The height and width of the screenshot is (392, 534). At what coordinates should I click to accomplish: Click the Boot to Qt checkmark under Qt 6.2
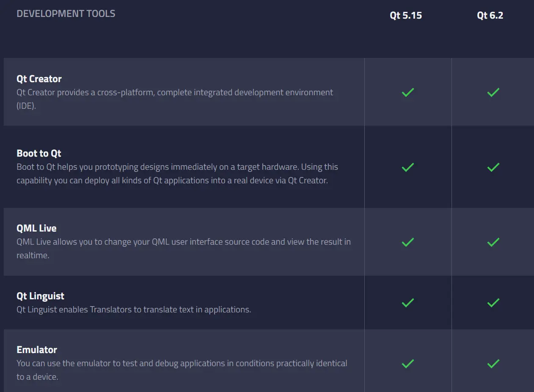click(x=493, y=167)
